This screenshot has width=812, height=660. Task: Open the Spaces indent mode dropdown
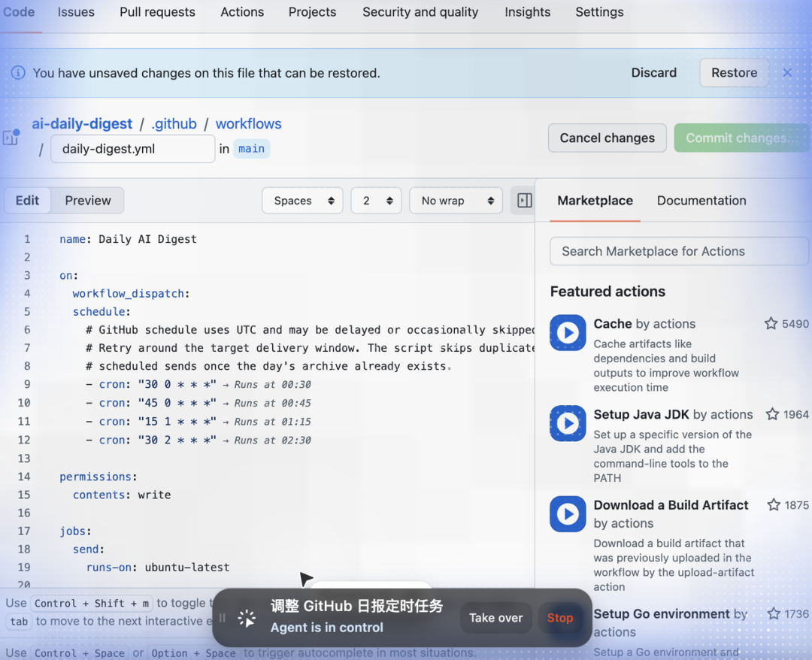[x=302, y=200]
